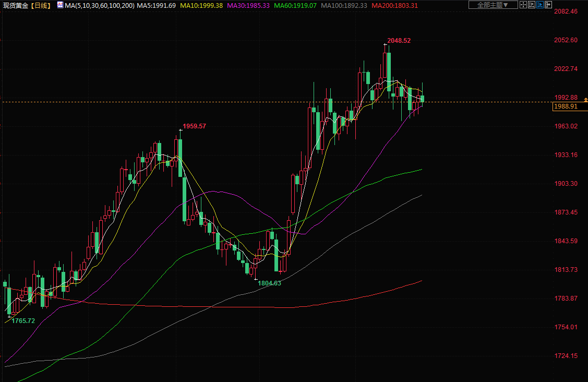Screen dimensions: 588x382
Task: Click the 1804.63 low price marker
Action: pos(269,283)
